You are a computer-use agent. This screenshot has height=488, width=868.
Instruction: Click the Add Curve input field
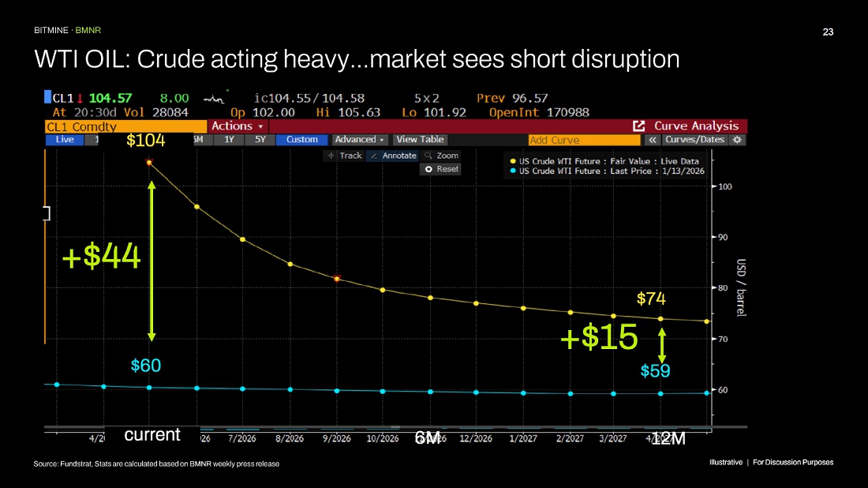click(586, 140)
